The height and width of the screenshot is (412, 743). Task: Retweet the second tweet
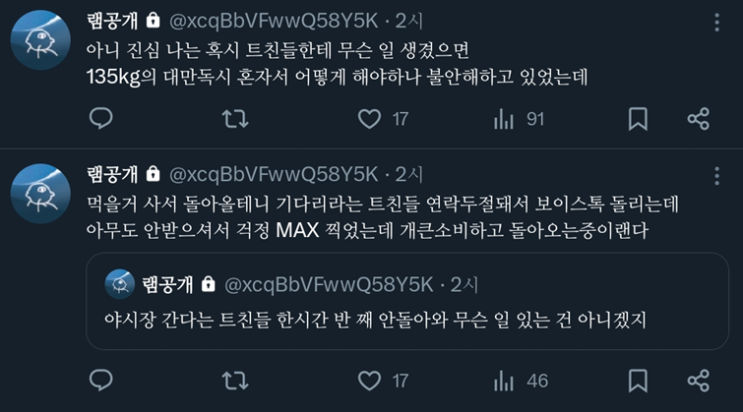click(x=235, y=381)
